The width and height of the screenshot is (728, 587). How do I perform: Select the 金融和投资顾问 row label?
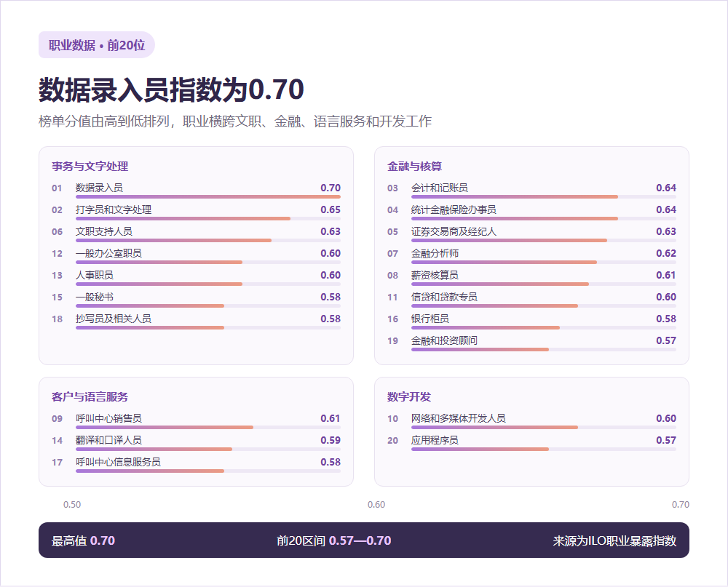pyautogui.click(x=444, y=340)
